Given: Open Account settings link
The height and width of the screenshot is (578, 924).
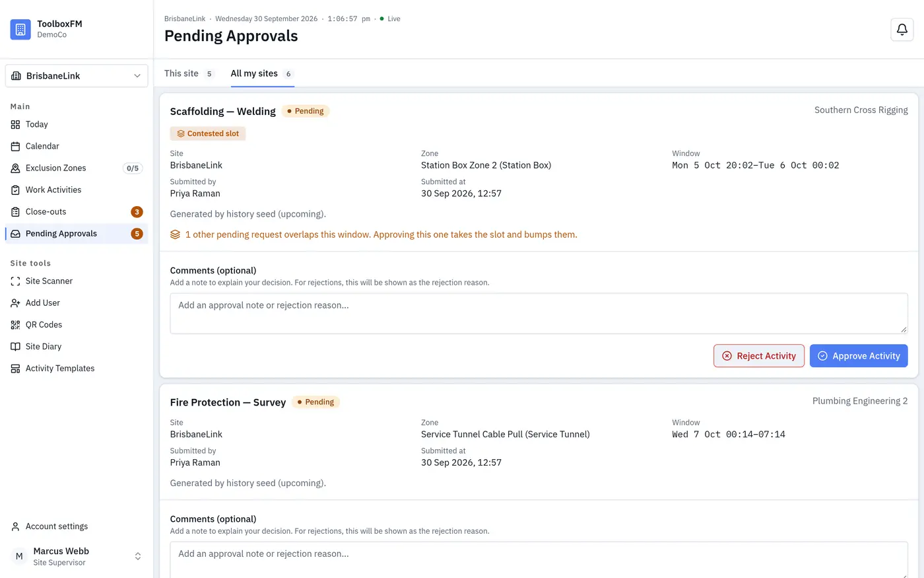Looking at the screenshot, I should pyautogui.click(x=77, y=526).
